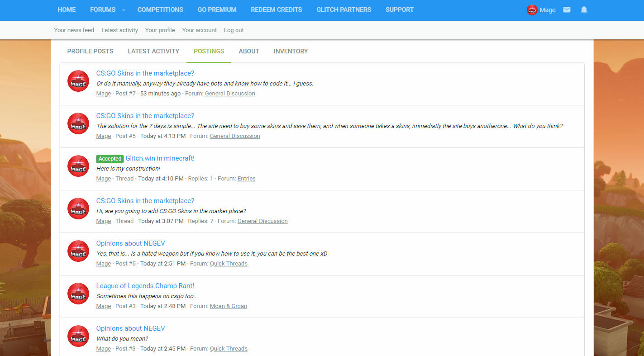
Task: Click the Log out link
Action: (x=234, y=30)
